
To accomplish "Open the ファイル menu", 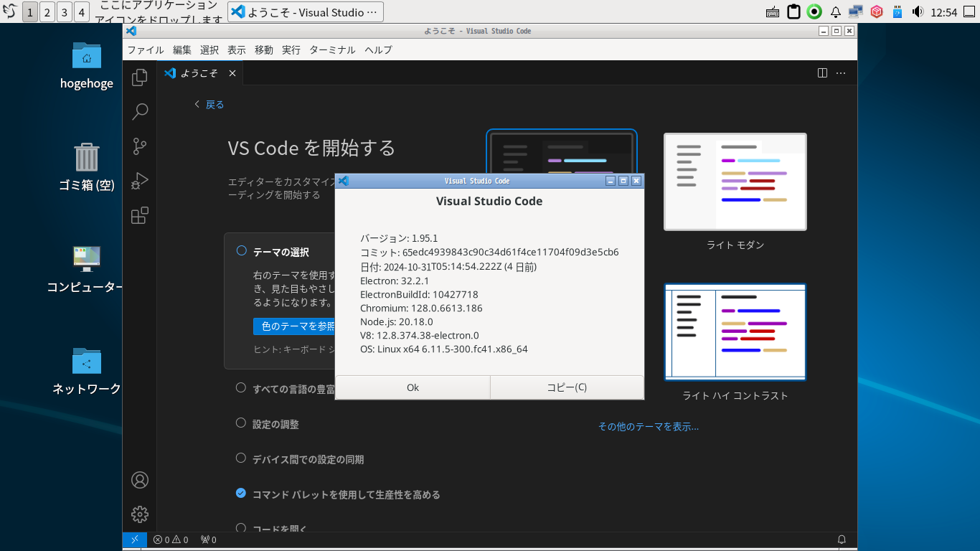I will tap(146, 50).
